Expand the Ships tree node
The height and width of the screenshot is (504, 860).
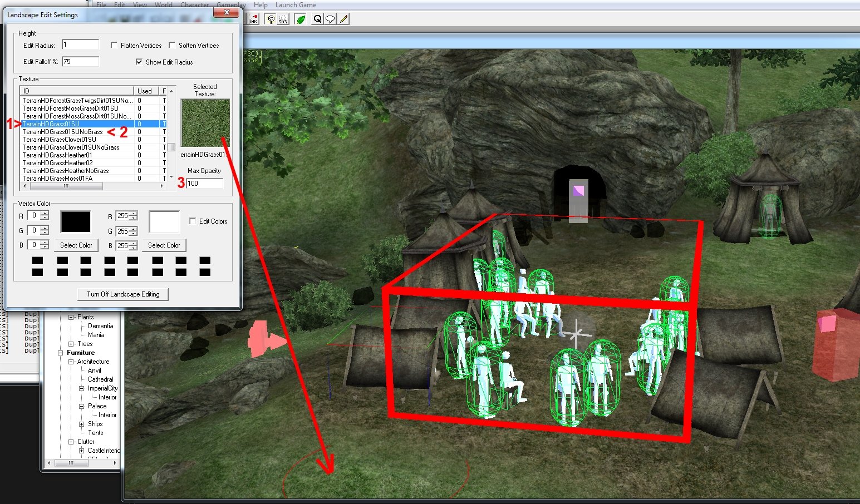(82, 424)
